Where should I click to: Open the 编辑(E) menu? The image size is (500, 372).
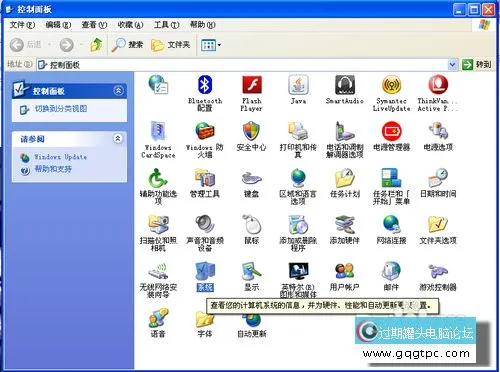[x=58, y=25]
